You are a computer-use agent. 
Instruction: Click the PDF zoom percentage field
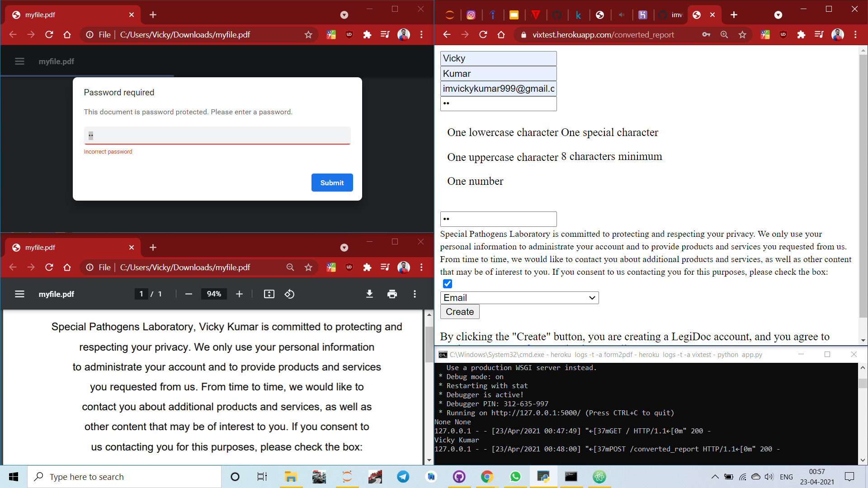214,294
